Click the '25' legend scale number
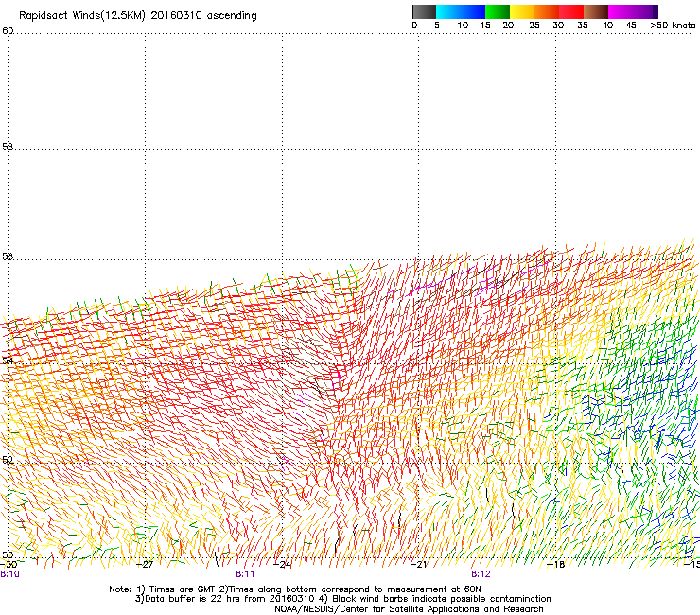Screen dimensions: 700x615 coord(534,26)
